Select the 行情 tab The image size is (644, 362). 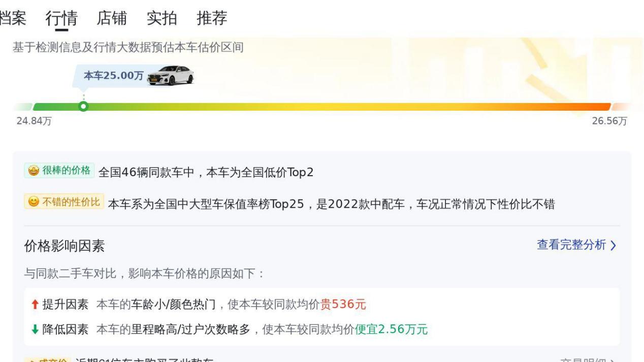click(x=61, y=18)
